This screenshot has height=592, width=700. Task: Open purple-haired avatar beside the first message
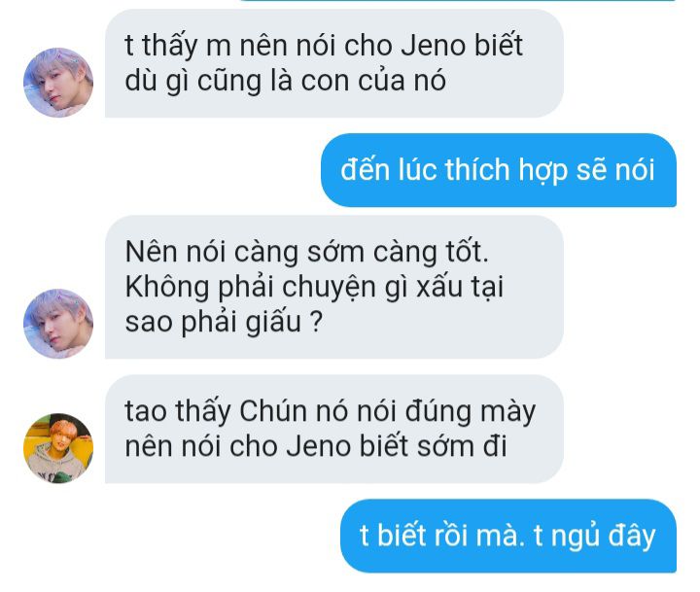pyautogui.click(x=58, y=83)
